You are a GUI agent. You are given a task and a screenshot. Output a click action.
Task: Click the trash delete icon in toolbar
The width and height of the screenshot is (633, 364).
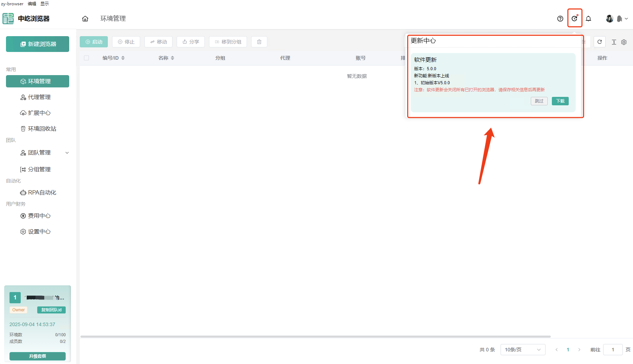(x=259, y=42)
